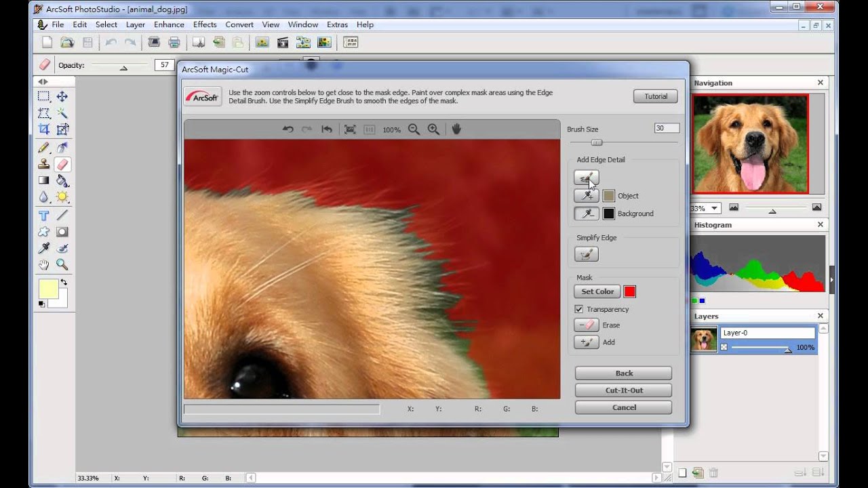The width and height of the screenshot is (868, 488).
Task: Select the Line drawing tool
Action: [62, 216]
